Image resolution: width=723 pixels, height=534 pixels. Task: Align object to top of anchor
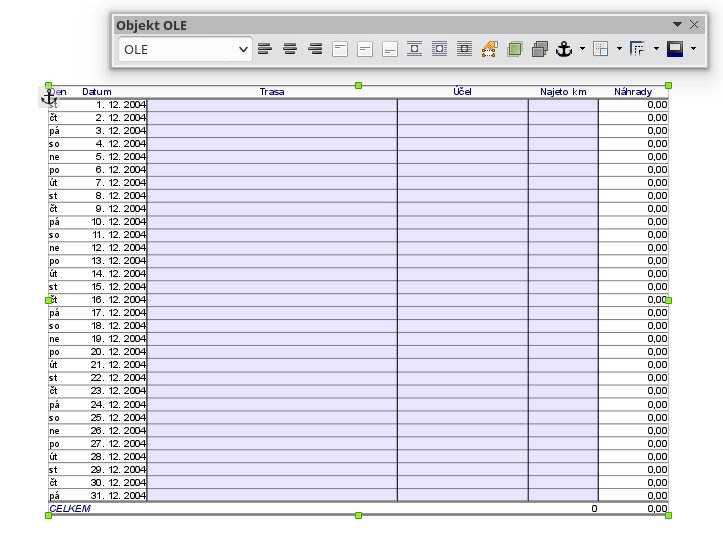(x=340, y=49)
